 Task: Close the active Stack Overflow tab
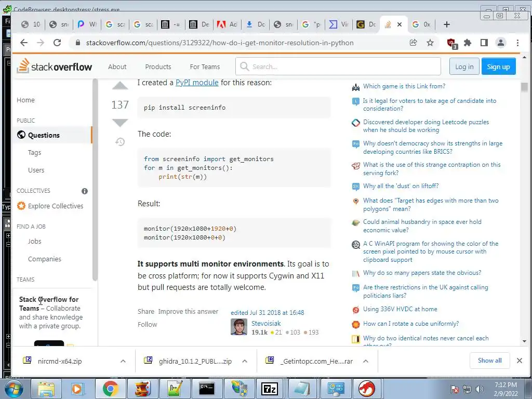pos(400,24)
